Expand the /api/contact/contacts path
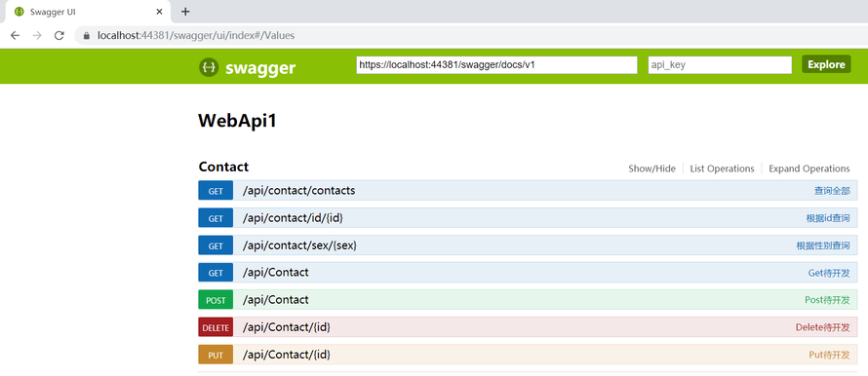The height and width of the screenshot is (376, 868). click(x=299, y=191)
